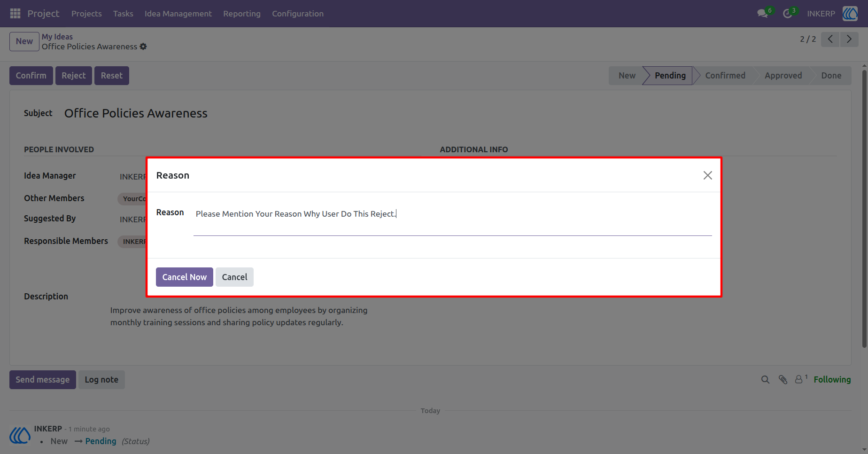
Task: Open the Tasks menu
Action: point(123,14)
